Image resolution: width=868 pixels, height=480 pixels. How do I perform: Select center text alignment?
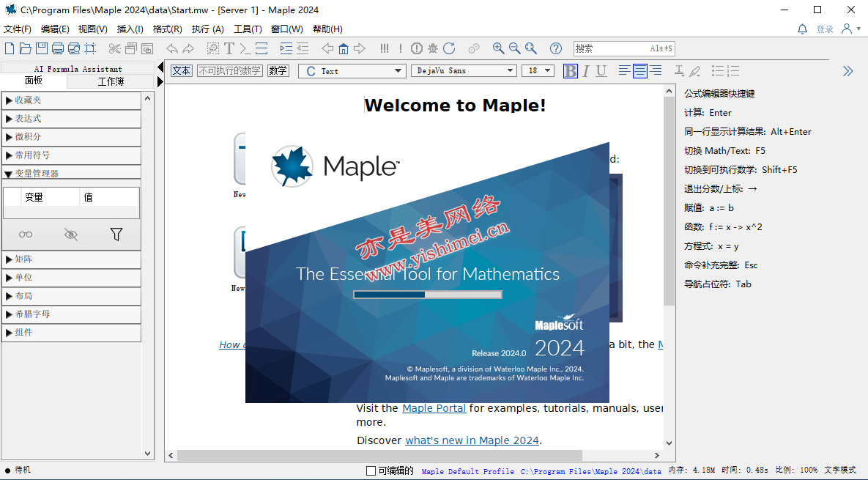[x=640, y=71]
